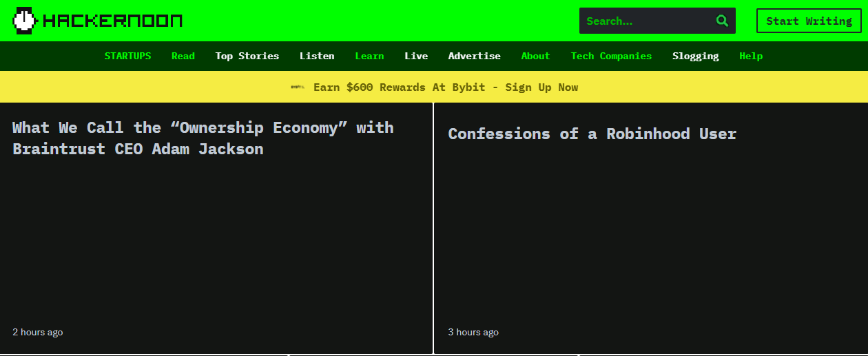Open the About menu

[535, 56]
